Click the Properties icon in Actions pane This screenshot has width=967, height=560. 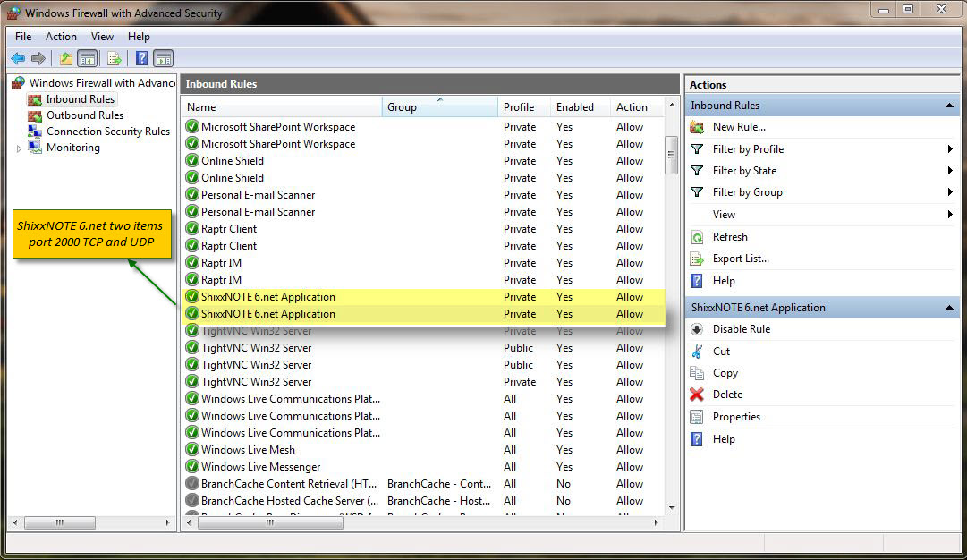coord(697,417)
